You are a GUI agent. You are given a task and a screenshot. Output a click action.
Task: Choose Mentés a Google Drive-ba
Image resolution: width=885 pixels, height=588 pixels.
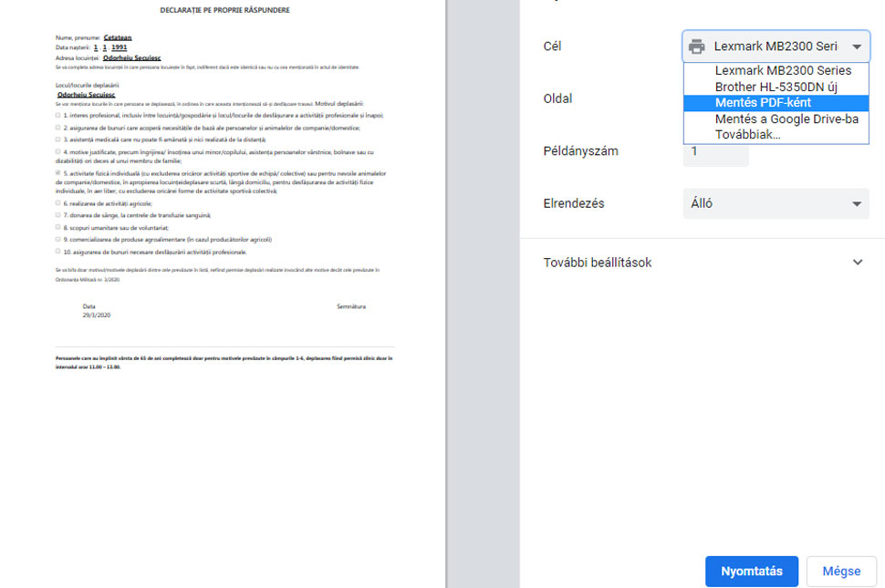coord(786,119)
